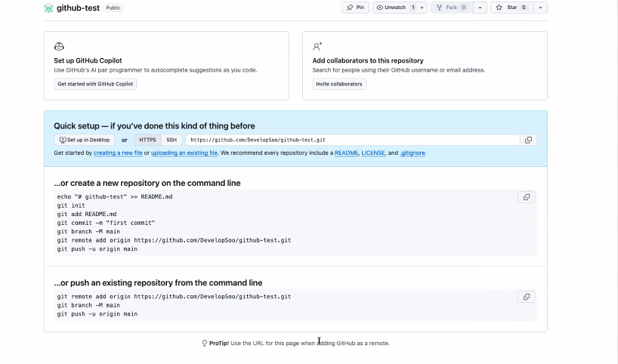Expand the Fork options dropdown arrow
Screen dimensions: 618x364
480,8
